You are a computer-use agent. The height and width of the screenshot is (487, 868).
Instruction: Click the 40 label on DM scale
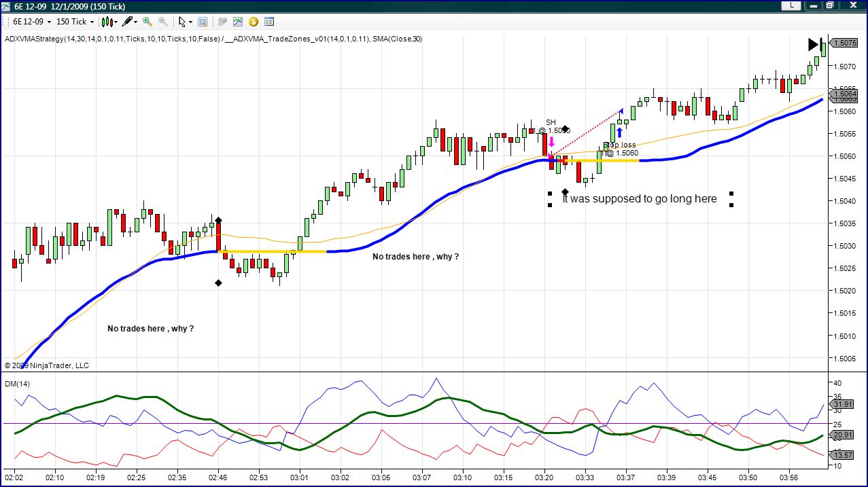tap(837, 383)
